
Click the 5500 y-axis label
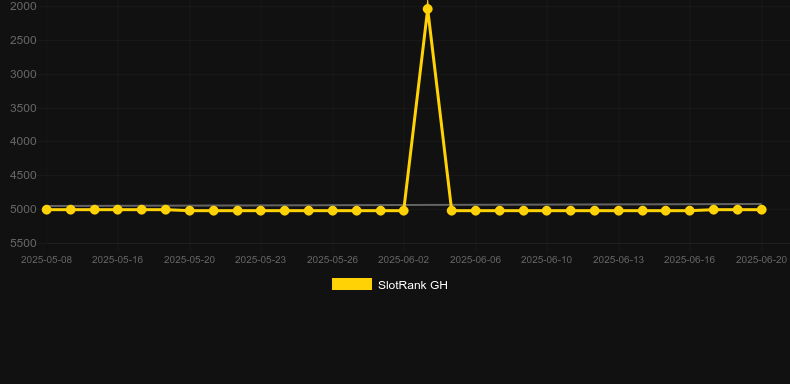click(23, 243)
